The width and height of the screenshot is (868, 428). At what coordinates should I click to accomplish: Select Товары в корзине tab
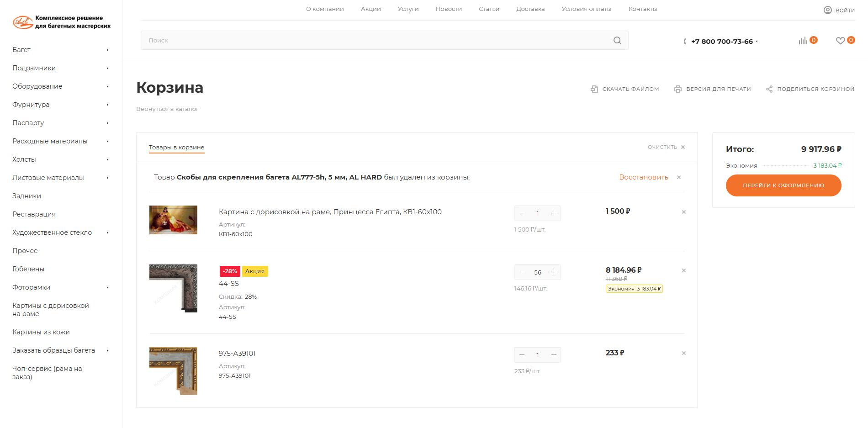pos(176,148)
